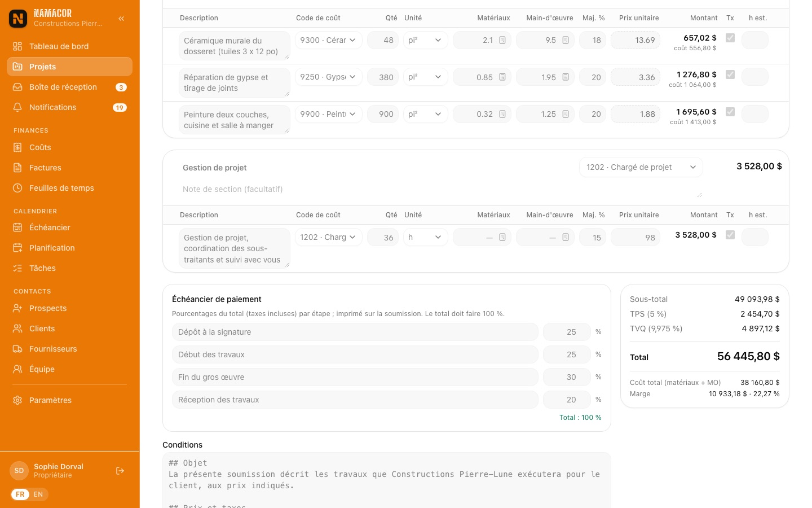
Task: Click calculator icon in Peinture deux couches Main-d'œuvre field
Action: click(566, 114)
